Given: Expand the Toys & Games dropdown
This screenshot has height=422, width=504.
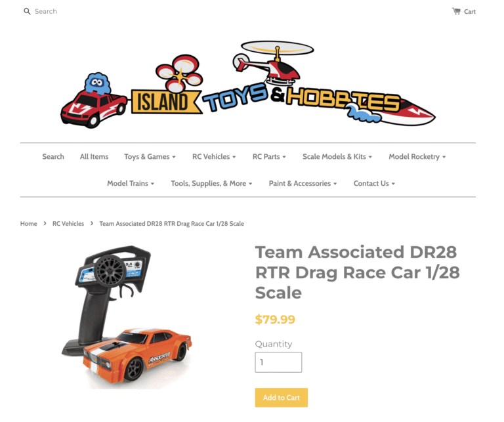Looking at the screenshot, I should (x=150, y=156).
